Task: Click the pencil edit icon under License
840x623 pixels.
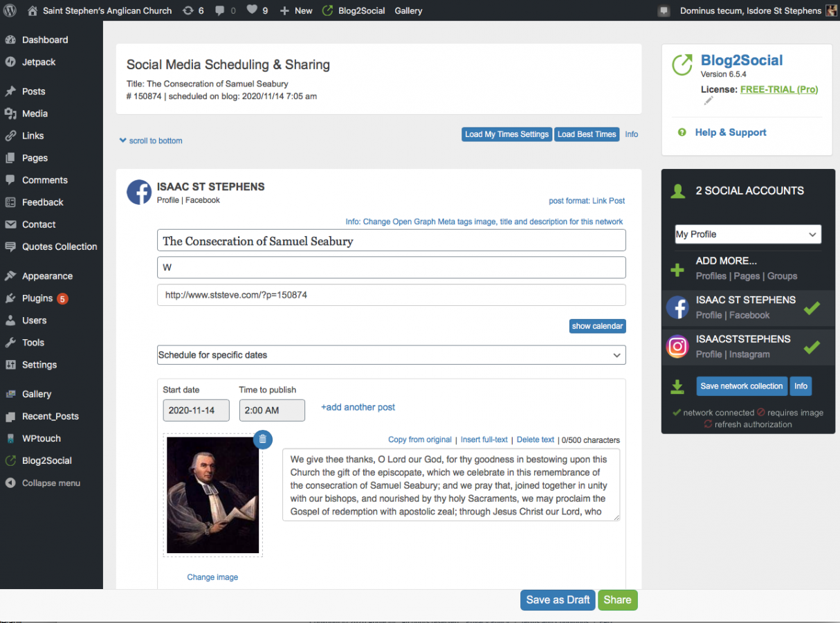Action: (x=708, y=101)
